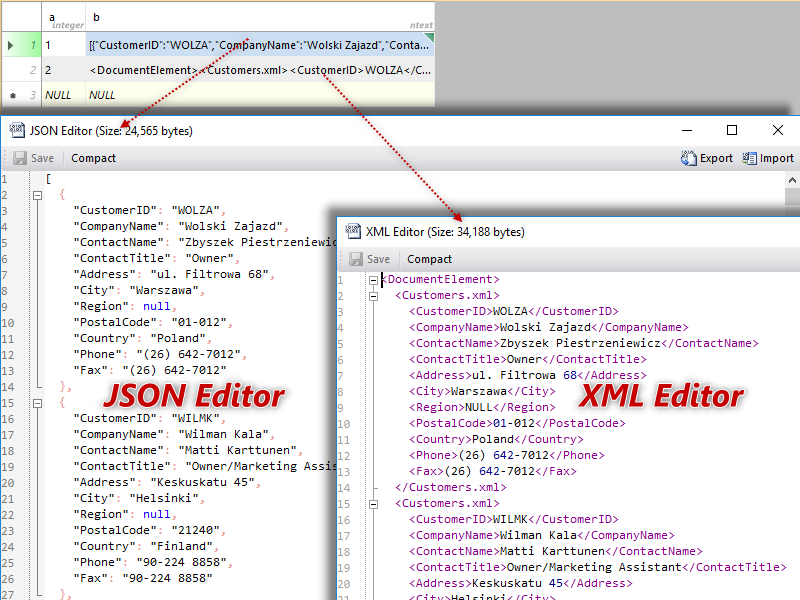Image resolution: width=800 pixels, height=600 pixels.
Task: Click the <City>Warszawa XML line
Action: [x=482, y=391]
